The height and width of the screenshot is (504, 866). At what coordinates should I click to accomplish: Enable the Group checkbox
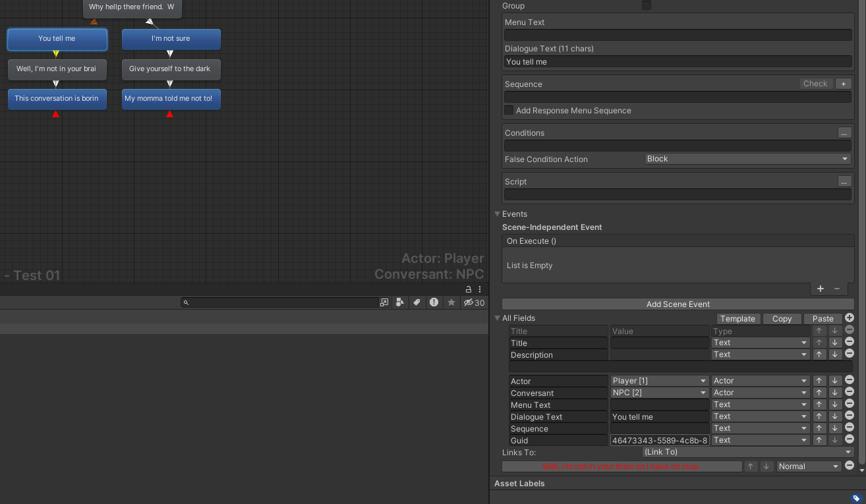(x=647, y=5)
